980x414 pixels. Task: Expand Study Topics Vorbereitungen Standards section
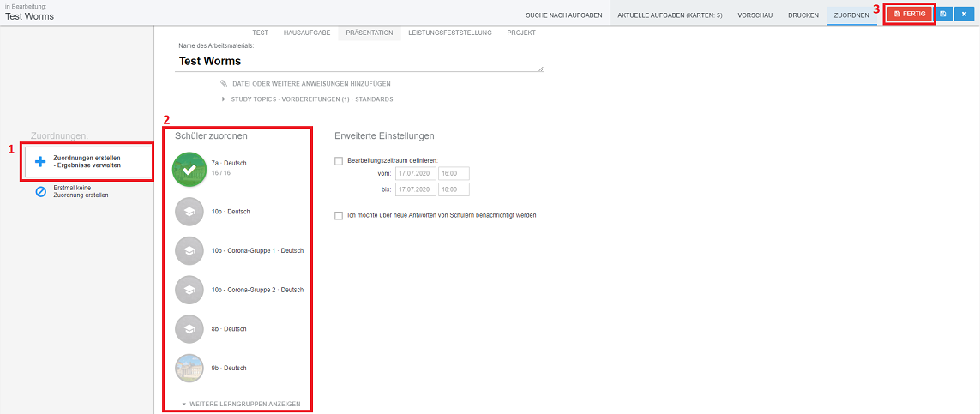point(308,99)
